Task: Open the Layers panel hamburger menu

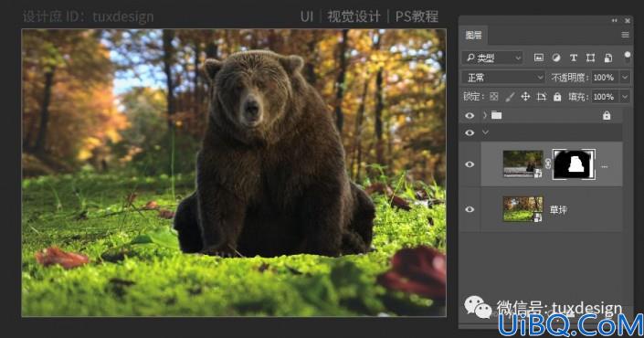Action: coord(625,35)
